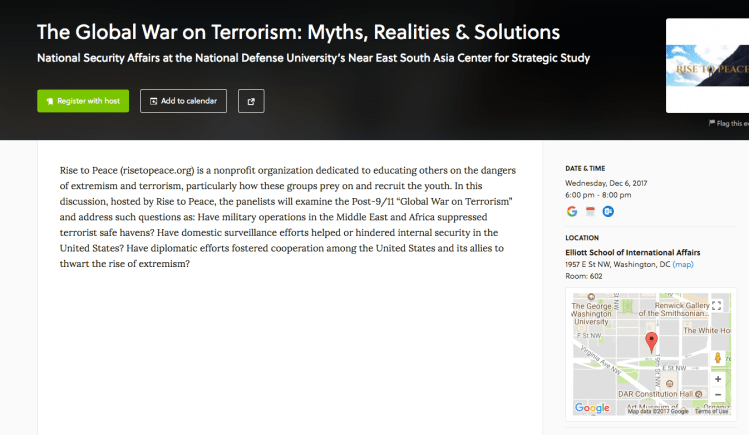Flag this event link

coord(728,123)
